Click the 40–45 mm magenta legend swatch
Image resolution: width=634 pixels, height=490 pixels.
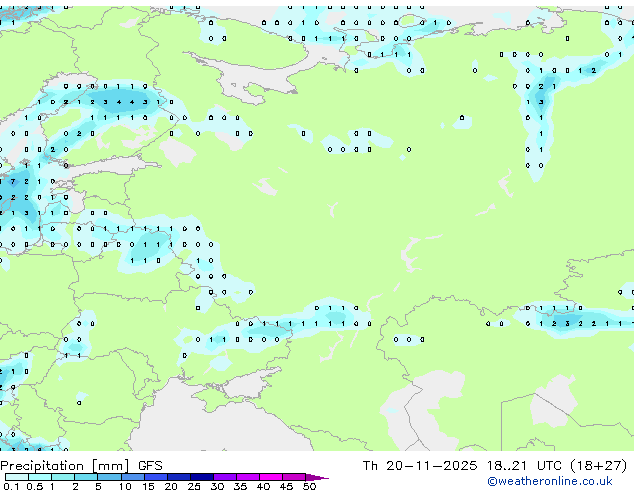click(x=271, y=477)
